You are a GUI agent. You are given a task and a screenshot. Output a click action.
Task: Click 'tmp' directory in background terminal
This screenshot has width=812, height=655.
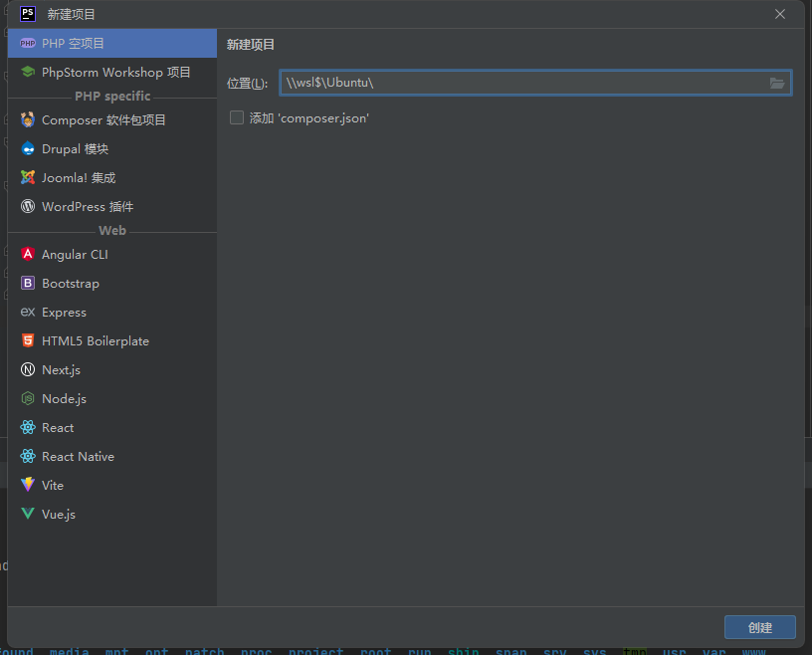(x=635, y=651)
